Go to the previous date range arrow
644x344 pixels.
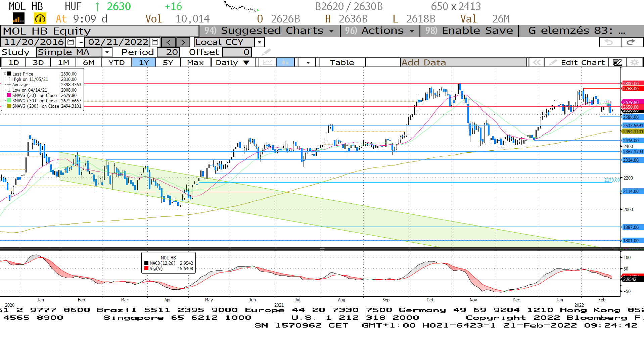(169, 42)
